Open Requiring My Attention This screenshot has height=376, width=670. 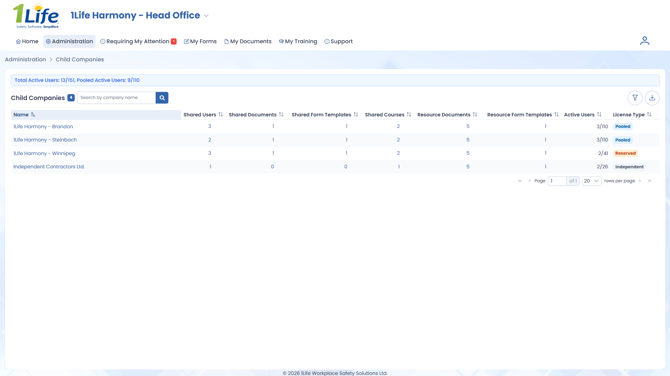tap(138, 41)
